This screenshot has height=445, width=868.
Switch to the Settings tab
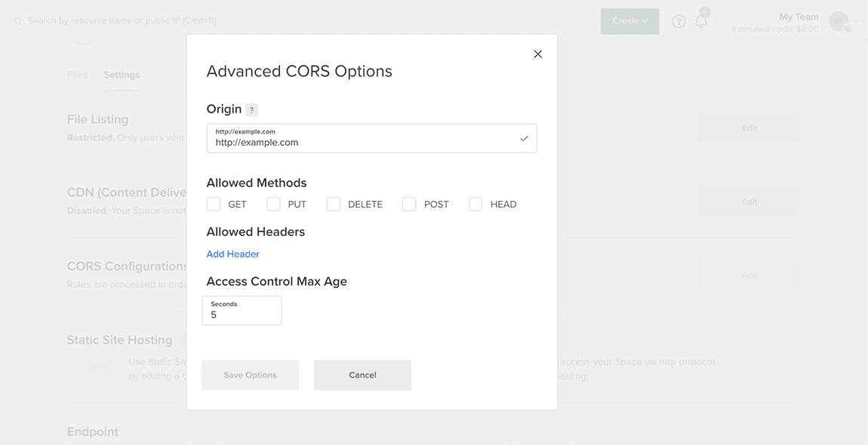click(122, 75)
